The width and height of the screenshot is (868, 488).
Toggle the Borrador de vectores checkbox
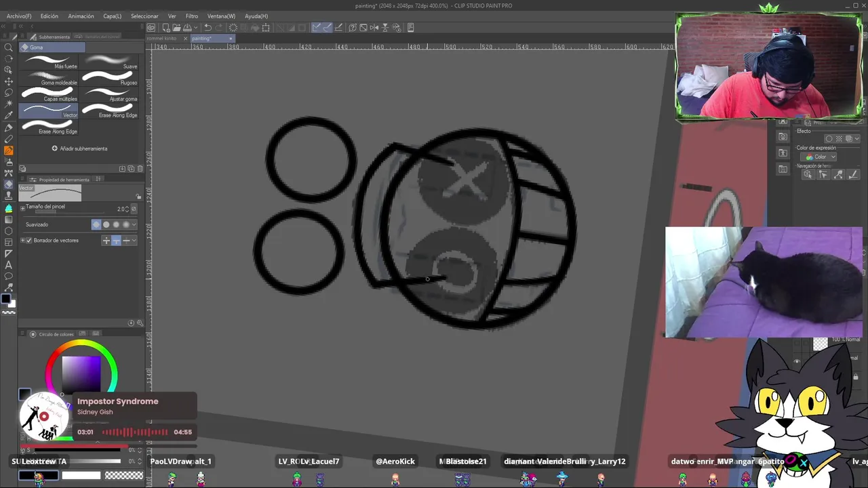pyautogui.click(x=29, y=241)
